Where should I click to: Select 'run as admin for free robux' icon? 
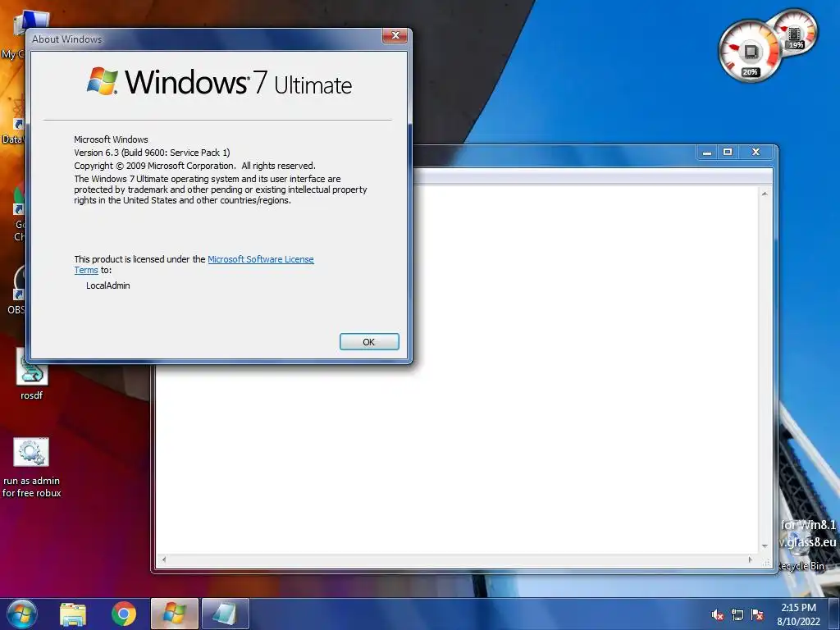pyautogui.click(x=31, y=468)
